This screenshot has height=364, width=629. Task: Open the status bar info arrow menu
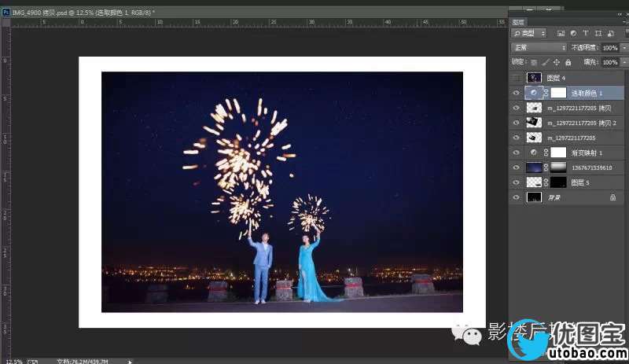[x=130, y=362]
